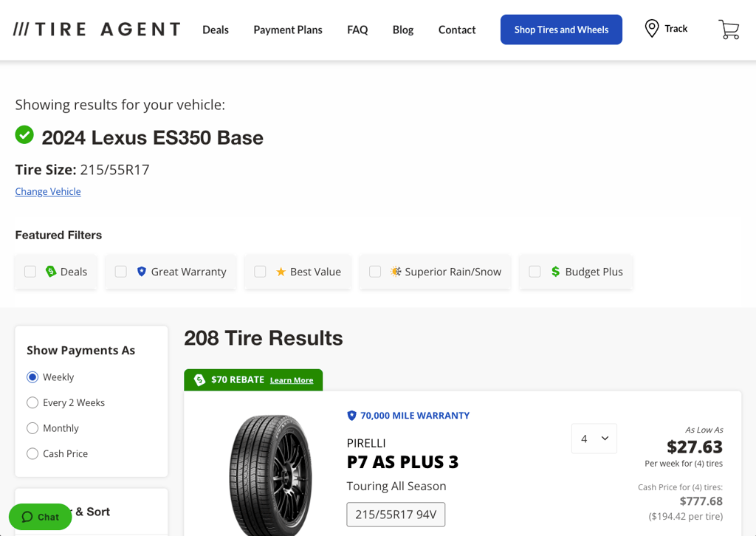Open Learn More rebate link
This screenshot has width=756, height=536.
click(291, 380)
